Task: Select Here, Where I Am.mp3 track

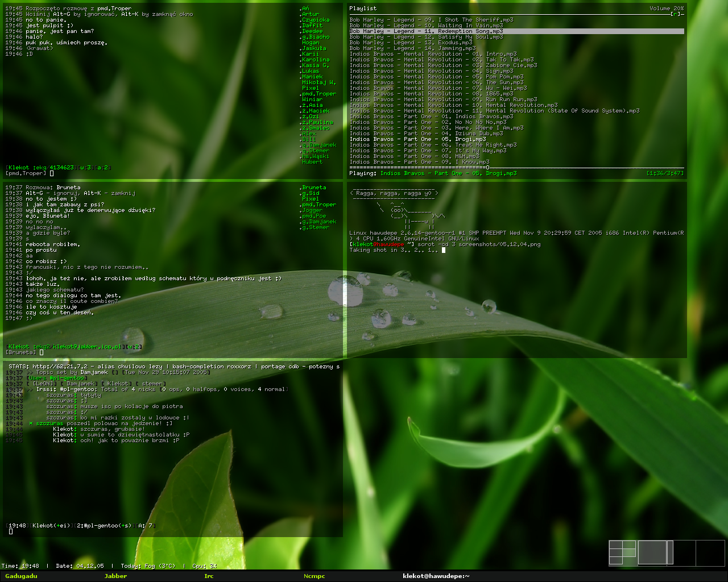Action: (x=436, y=128)
